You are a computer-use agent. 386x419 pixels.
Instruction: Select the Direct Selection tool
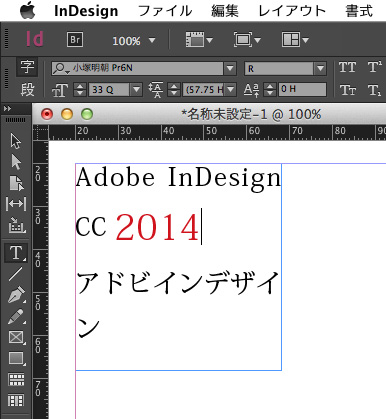coord(16,162)
